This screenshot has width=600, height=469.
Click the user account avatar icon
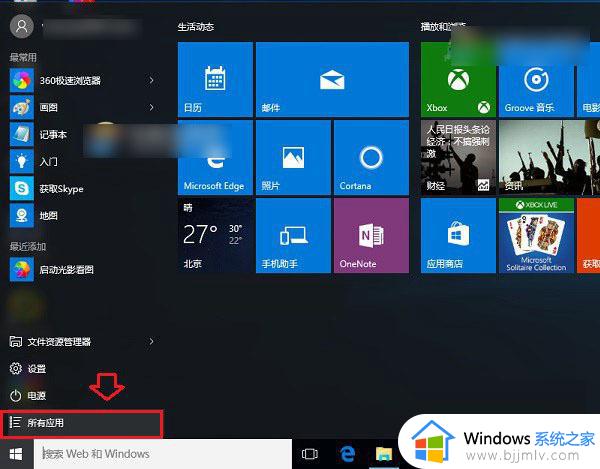[x=22, y=26]
